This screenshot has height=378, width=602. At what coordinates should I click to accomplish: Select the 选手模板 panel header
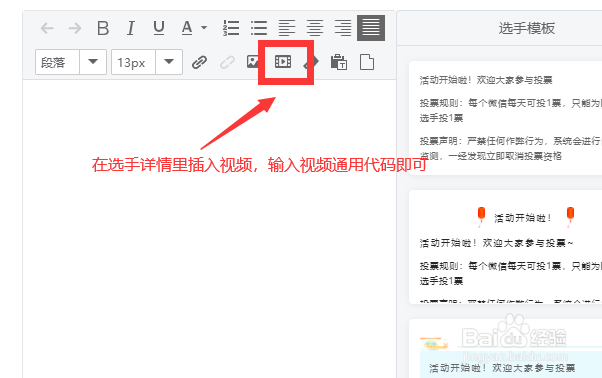pos(527,28)
